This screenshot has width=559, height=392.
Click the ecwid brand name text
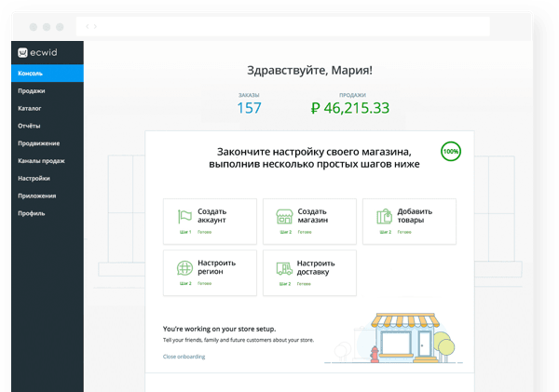pyautogui.click(x=44, y=53)
